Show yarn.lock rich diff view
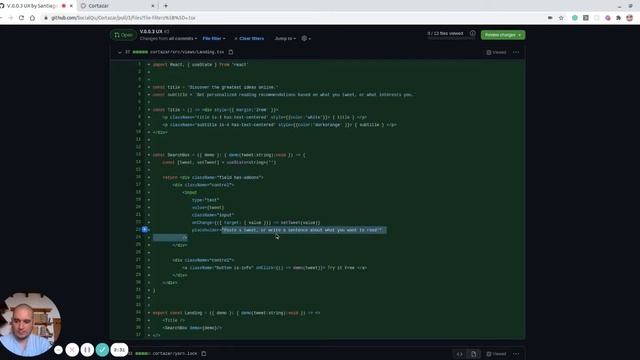This screenshot has height=360, width=640. pyautogui.click(x=473, y=354)
